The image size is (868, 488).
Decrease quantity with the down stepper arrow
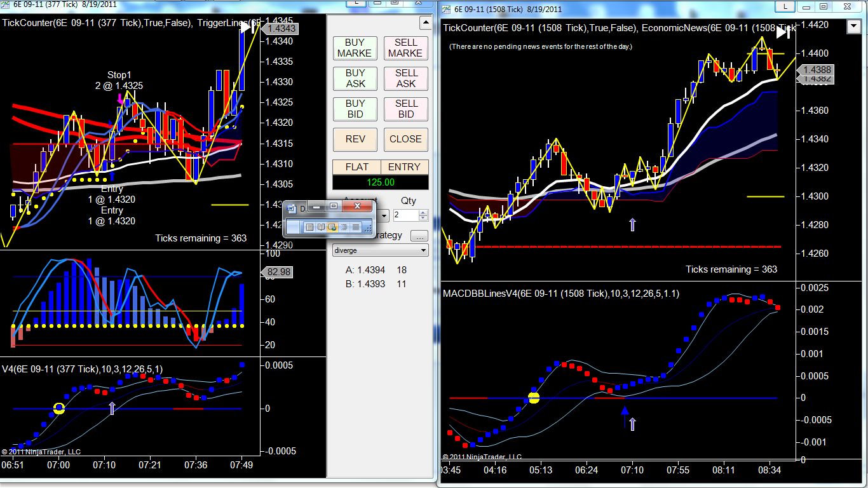pyautogui.click(x=423, y=219)
